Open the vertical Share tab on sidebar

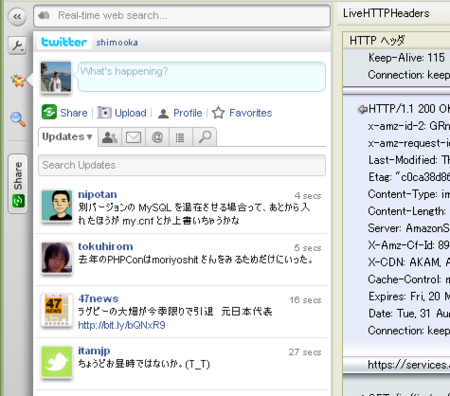[x=18, y=183]
